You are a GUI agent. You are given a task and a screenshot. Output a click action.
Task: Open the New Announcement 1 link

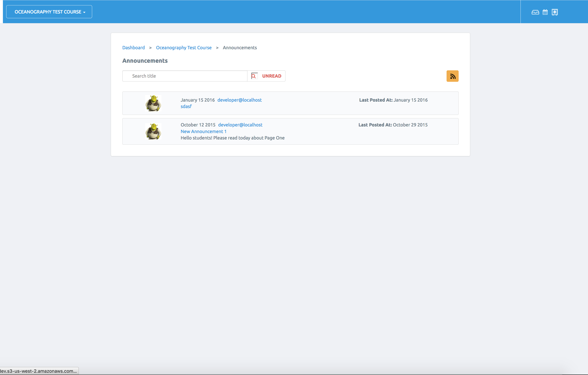[203, 131]
